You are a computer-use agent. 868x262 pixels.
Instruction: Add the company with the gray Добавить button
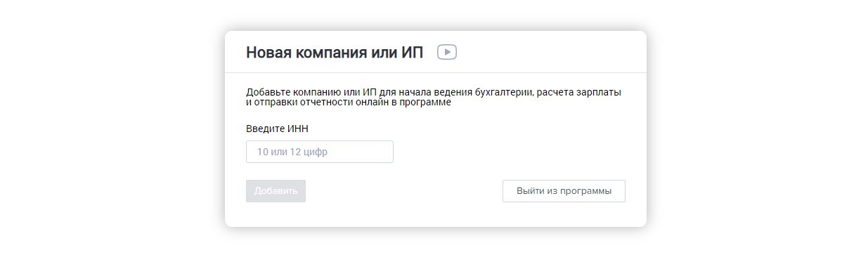[x=276, y=191]
